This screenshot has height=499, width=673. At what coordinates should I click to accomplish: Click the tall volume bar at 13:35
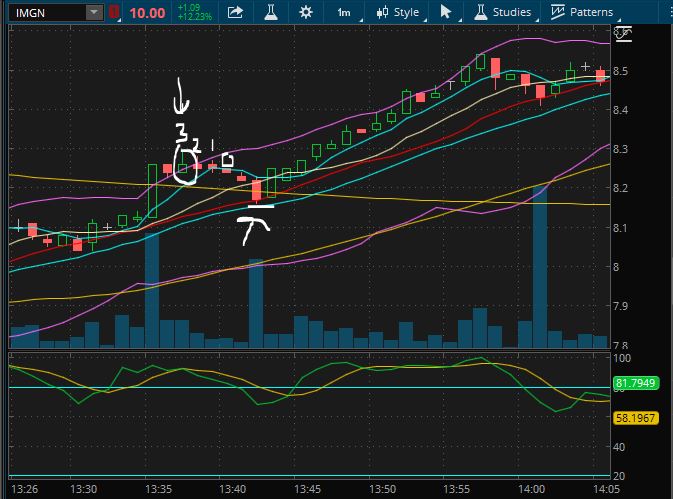coord(152,290)
